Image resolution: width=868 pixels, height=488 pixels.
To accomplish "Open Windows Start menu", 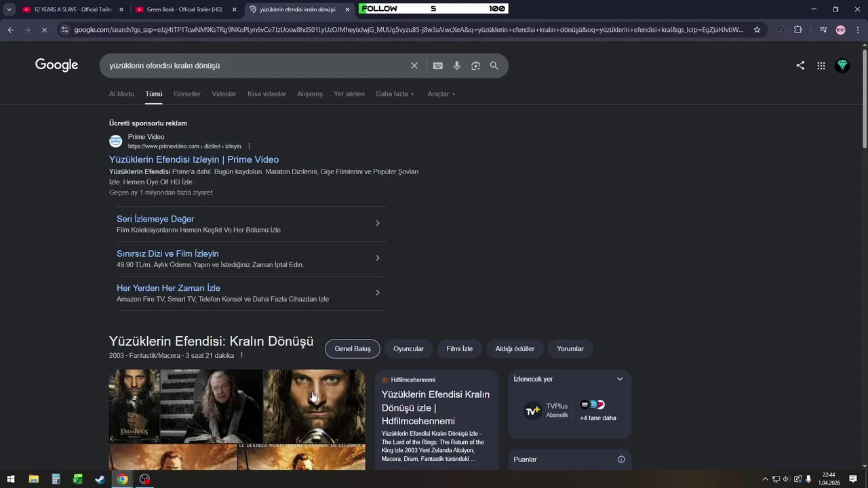I will tap(11, 479).
